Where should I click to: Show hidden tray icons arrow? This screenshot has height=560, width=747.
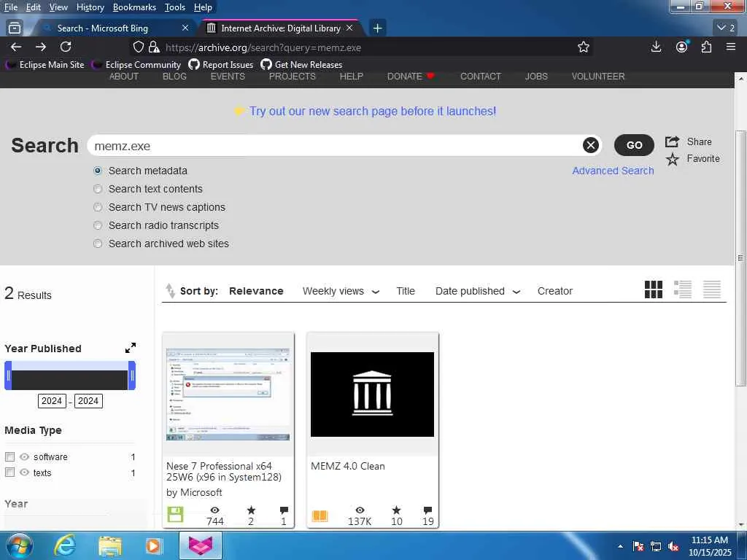pyautogui.click(x=620, y=546)
